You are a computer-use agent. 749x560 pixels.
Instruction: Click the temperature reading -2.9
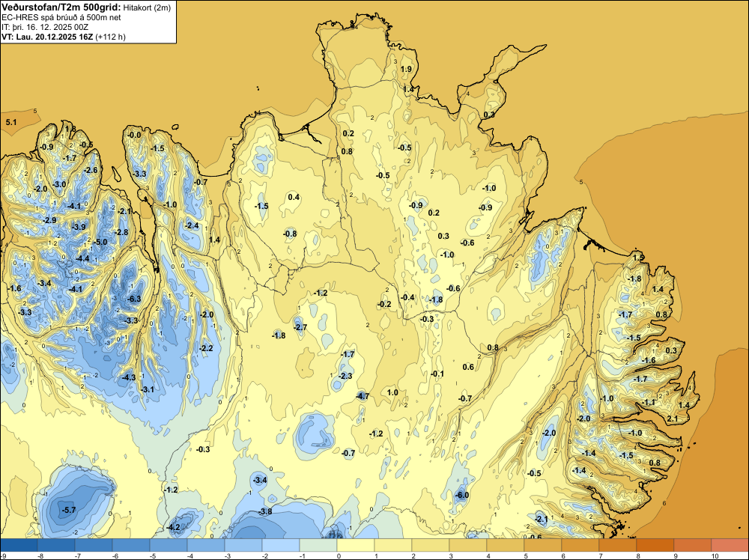point(49,220)
